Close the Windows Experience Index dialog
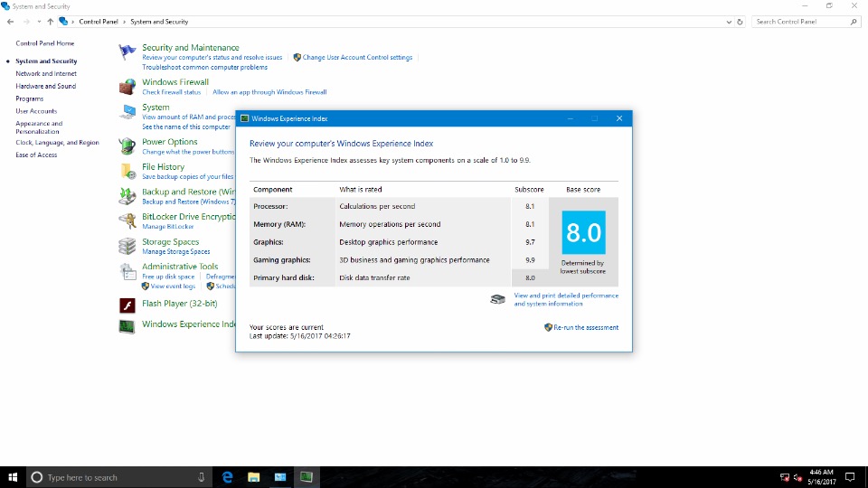Screen dimensions: 868x488 point(618,118)
